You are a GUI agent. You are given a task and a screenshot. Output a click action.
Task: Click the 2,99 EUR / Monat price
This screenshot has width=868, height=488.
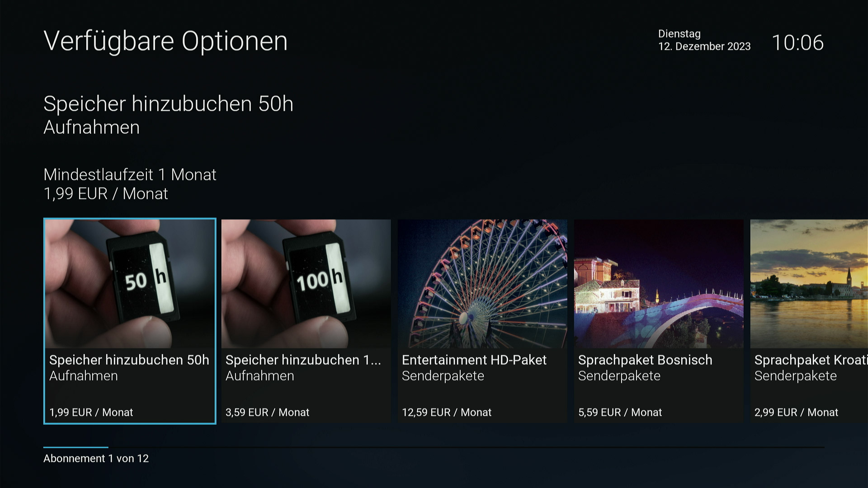pyautogui.click(x=797, y=413)
